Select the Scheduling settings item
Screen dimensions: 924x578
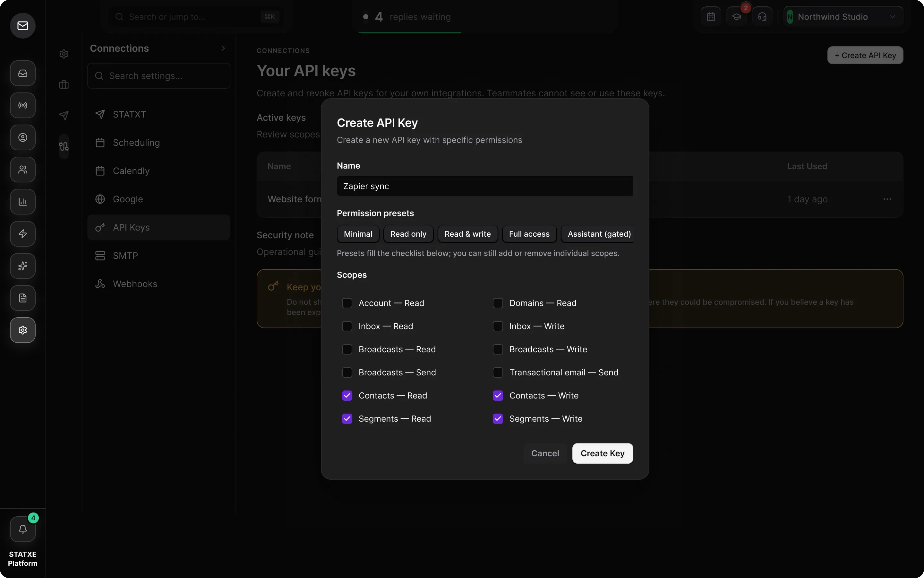coord(158,143)
